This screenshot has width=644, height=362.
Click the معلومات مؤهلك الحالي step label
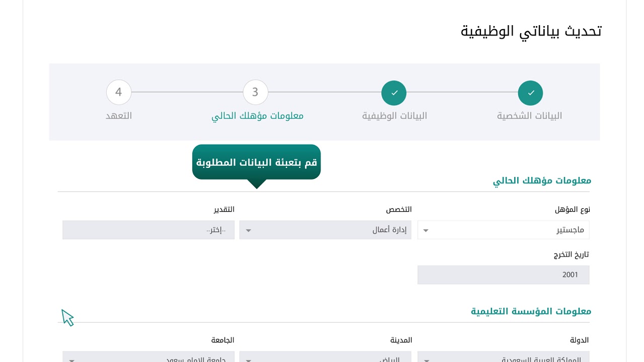[258, 116]
